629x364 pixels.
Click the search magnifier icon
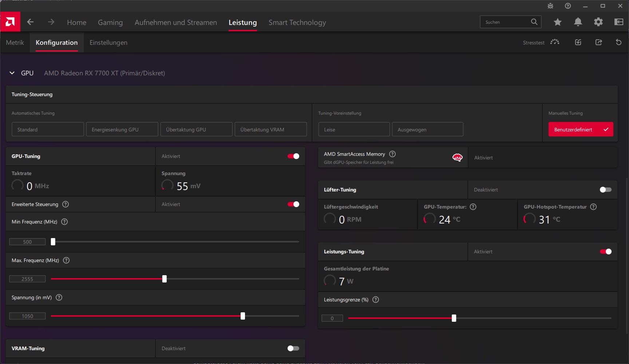tap(534, 22)
